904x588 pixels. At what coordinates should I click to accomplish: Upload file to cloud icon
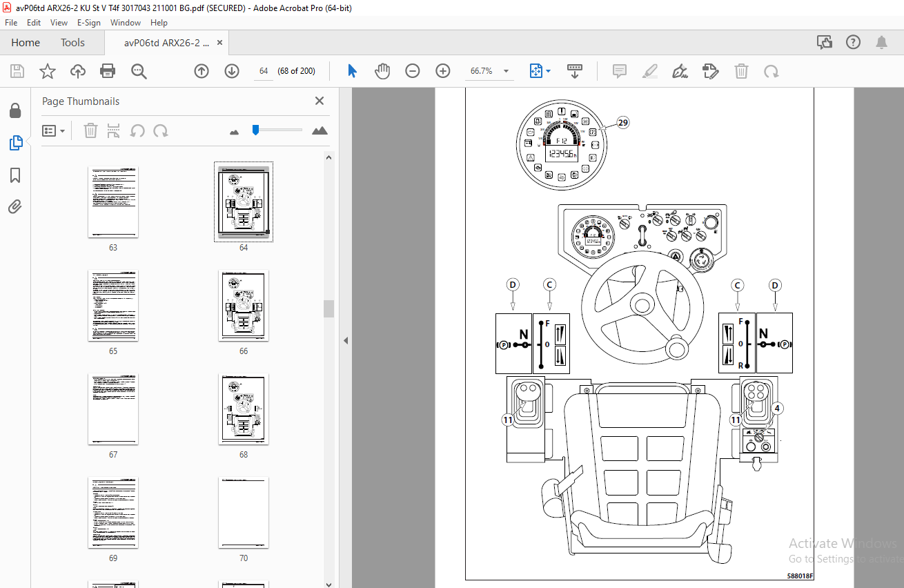78,71
